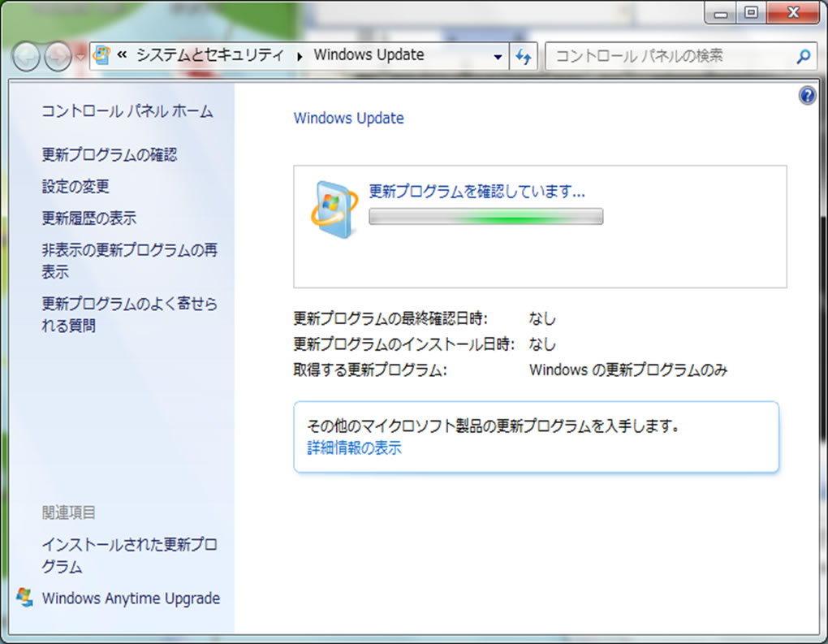This screenshot has height=644, width=828.
Task: Click the Windows の更新プログラムのみ value
Action: click(628, 370)
